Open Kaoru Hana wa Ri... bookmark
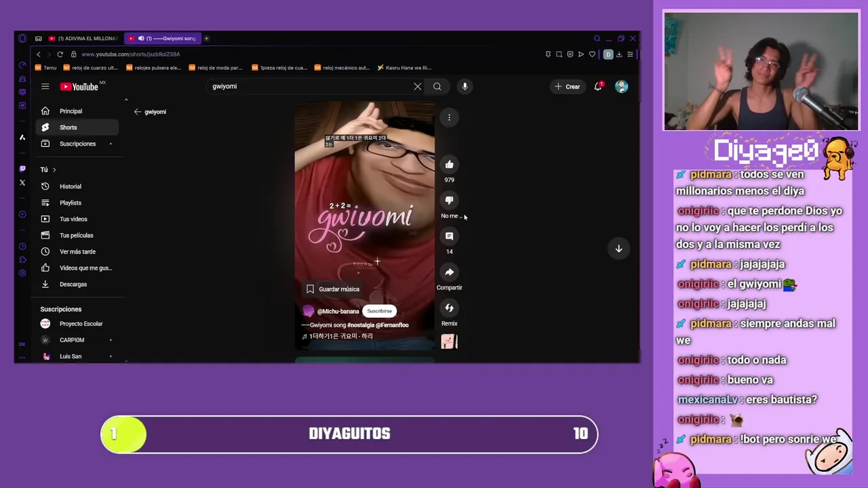The width and height of the screenshot is (868, 488). [404, 68]
